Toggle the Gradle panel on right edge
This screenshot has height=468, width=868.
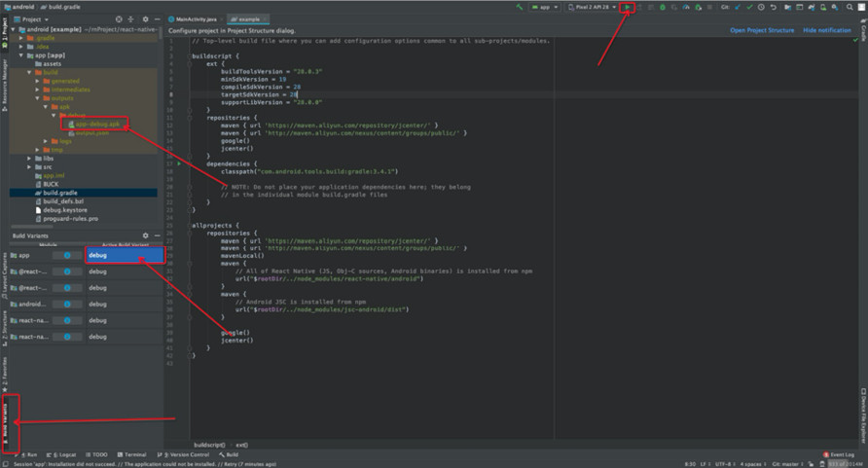tap(863, 31)
